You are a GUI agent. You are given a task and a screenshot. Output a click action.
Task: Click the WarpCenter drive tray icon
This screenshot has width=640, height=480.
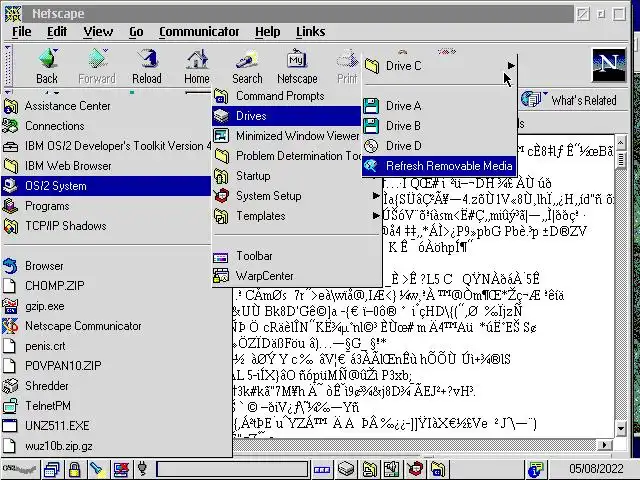[x=346, y=469]
